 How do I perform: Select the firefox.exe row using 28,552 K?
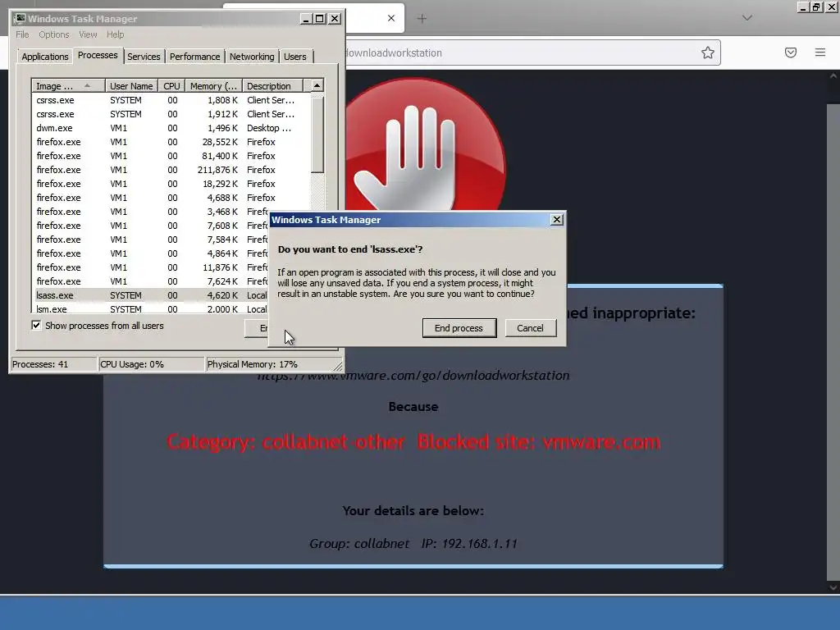[x=171, y=142]
